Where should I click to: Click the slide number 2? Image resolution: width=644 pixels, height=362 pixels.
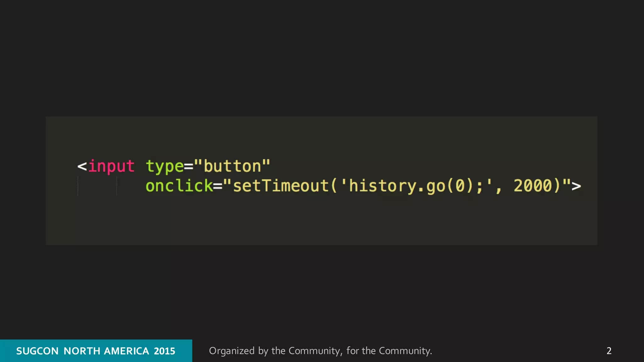tap(609, 351)
